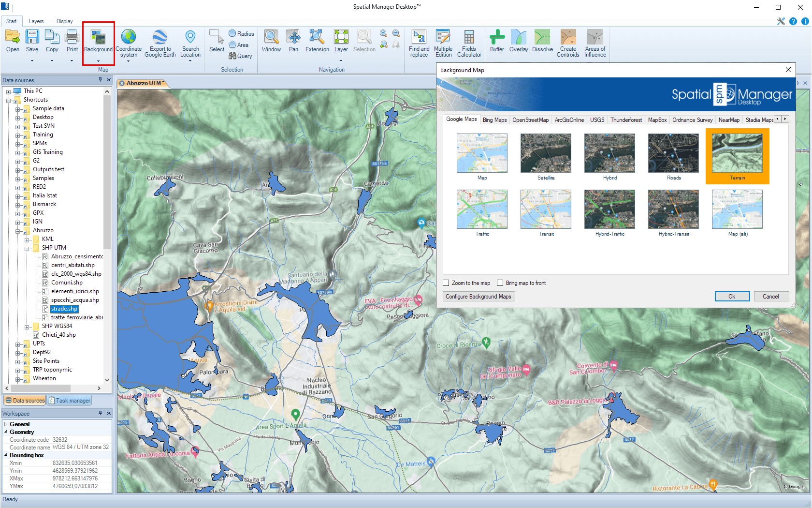Viewport: 812px width, 508px height.
Task: Click Configure Background Maps button
Action: click(x=478, y=297)
